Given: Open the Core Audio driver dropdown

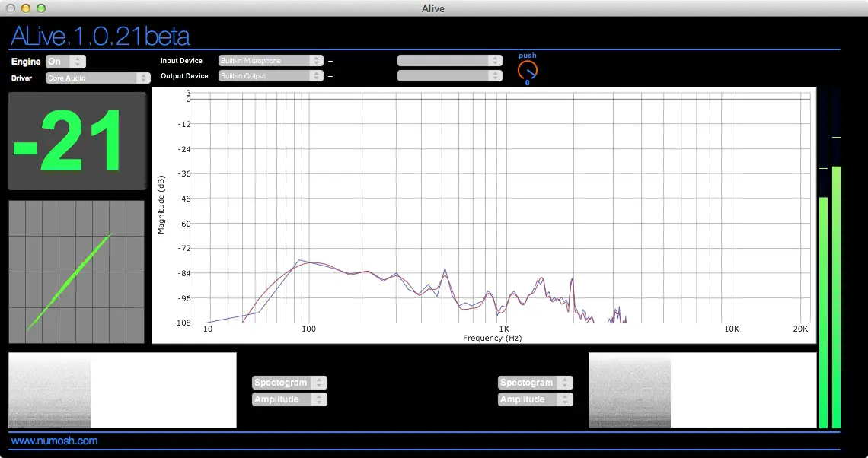Looking at the screenshot, I should [97, 78].
